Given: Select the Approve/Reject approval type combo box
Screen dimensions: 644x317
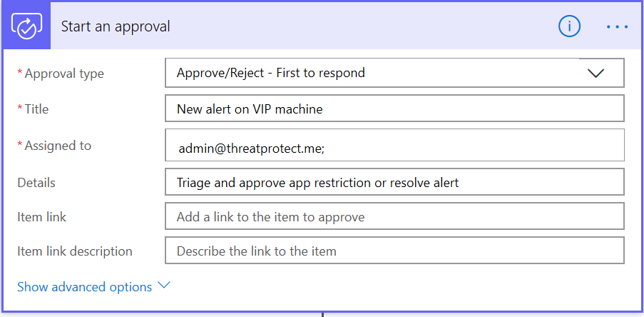Looking at the screenshot, I should click(394, 73).
